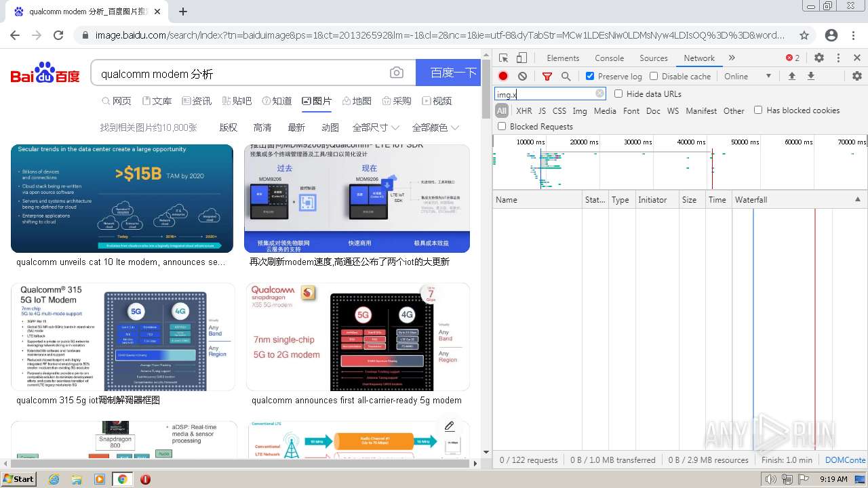This screenshot has height=488, width=868.
Task: Clear the img.x filter text
Action: click(x=599, y=94)
